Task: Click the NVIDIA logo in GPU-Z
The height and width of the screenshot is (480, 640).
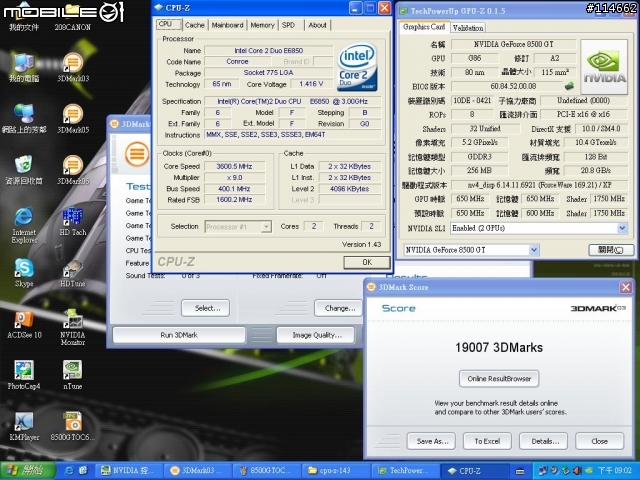Action: tap(604, 67)
